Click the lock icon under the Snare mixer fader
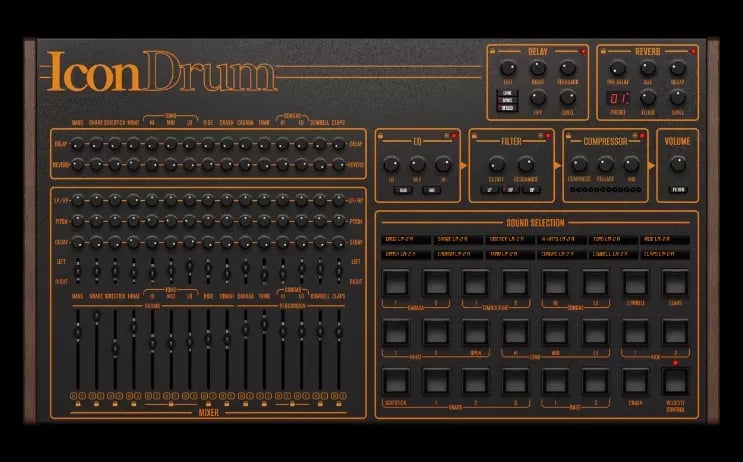This screenshot has height=462, width=743. click(96, 404)
